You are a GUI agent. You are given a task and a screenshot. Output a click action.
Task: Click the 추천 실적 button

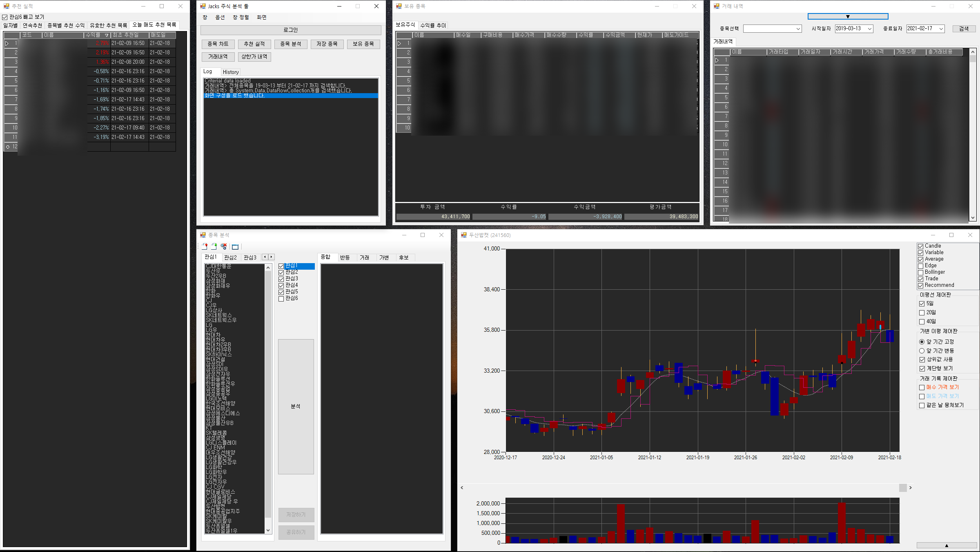tap(254, 44)
